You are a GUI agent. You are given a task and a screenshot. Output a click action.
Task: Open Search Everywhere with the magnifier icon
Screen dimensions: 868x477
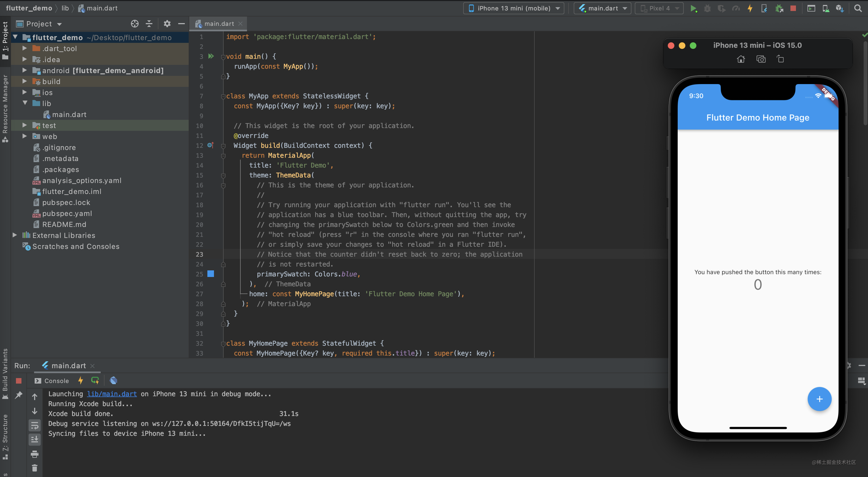pyautogui.click(x=858, y=9)
